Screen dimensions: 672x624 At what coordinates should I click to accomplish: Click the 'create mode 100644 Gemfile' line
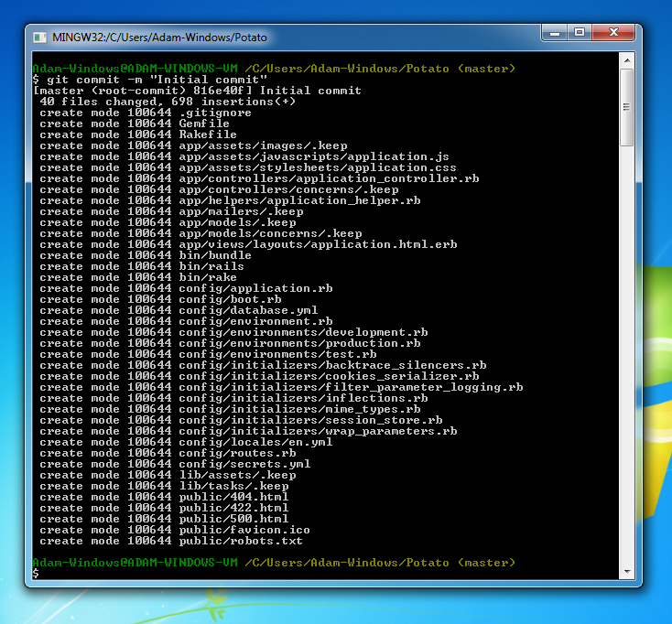135,124
